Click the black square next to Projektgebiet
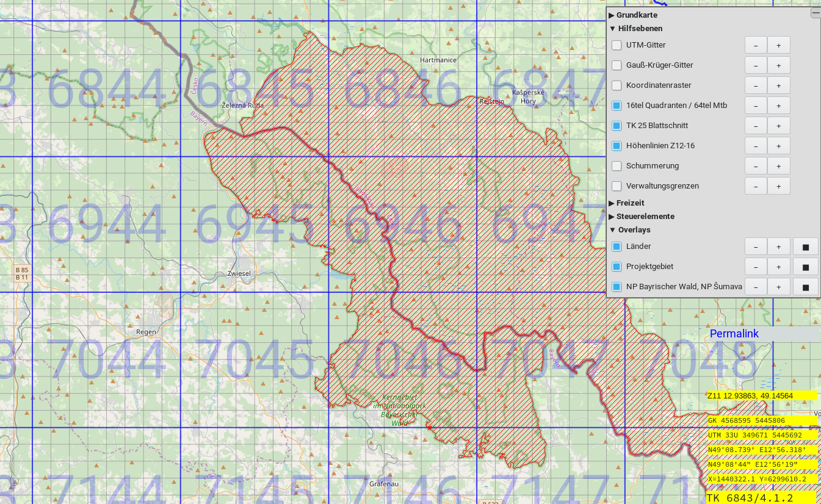The image size is (821, 504). click(x=805, y=267)
